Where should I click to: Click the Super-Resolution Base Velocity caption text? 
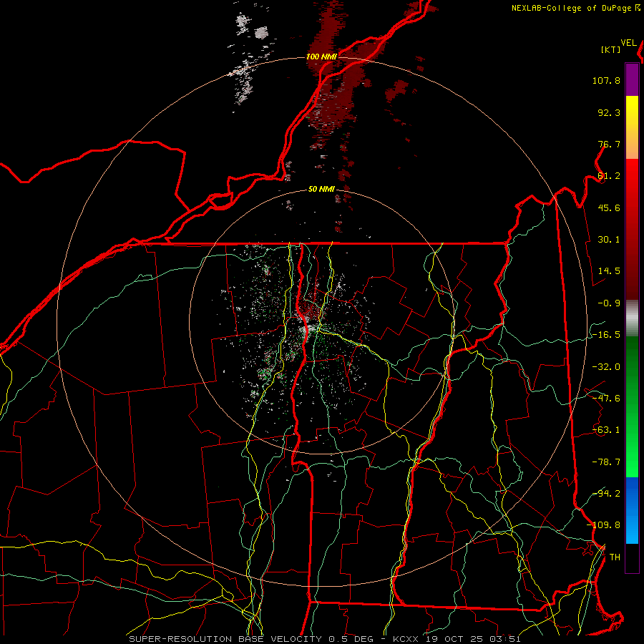(325, 639)
